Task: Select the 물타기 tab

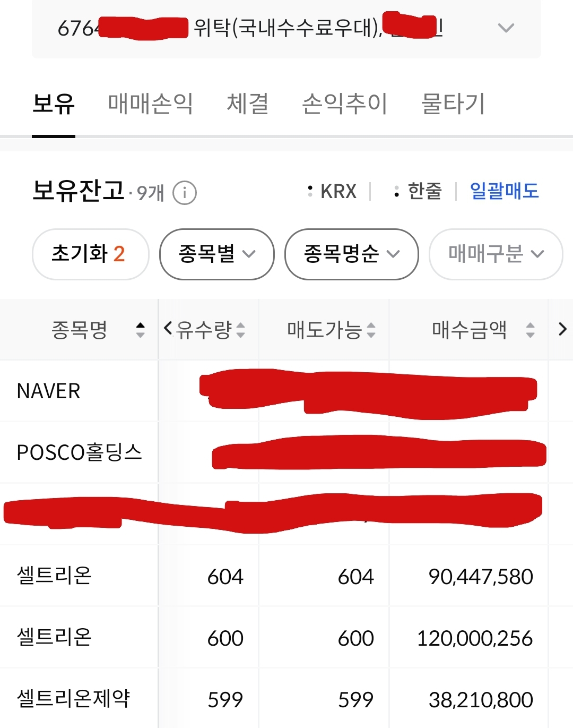Action: [x=453, y=104]
